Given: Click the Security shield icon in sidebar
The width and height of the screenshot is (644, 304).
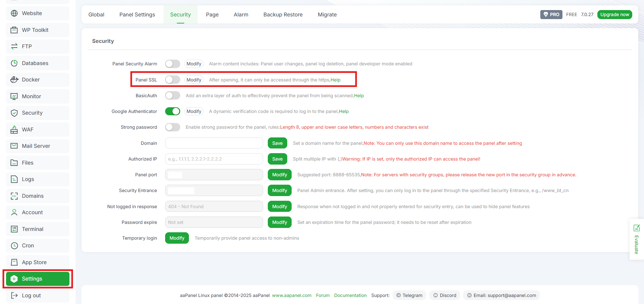Looking at the screenshot, I should 14,113.
